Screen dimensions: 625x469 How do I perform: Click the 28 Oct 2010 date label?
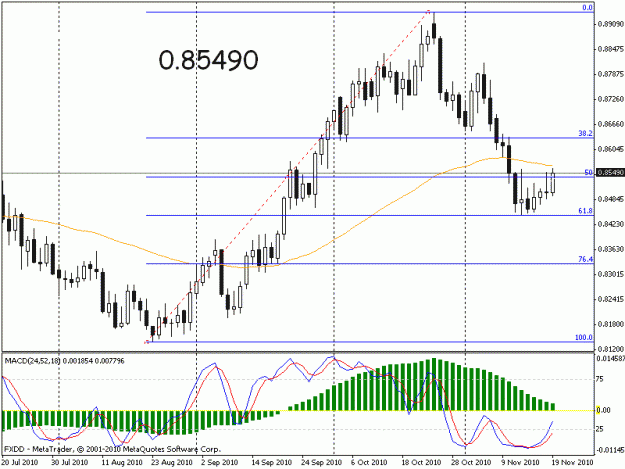click(471, 462)
